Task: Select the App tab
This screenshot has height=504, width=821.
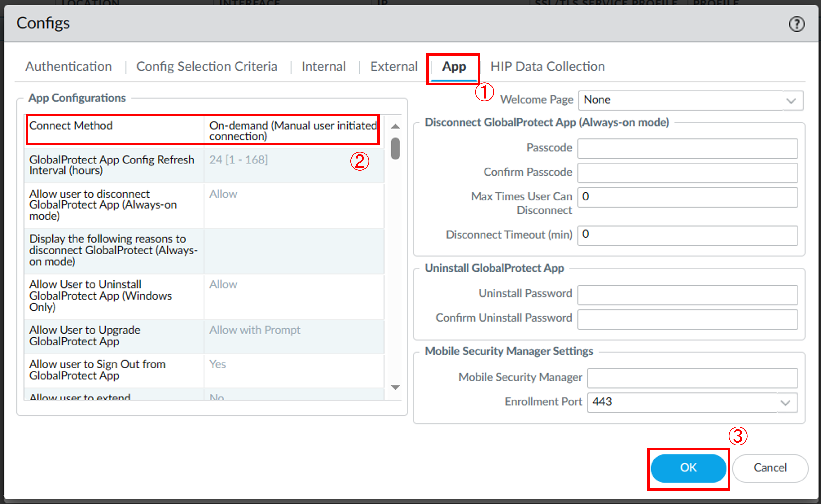Action: click(454, 67)
